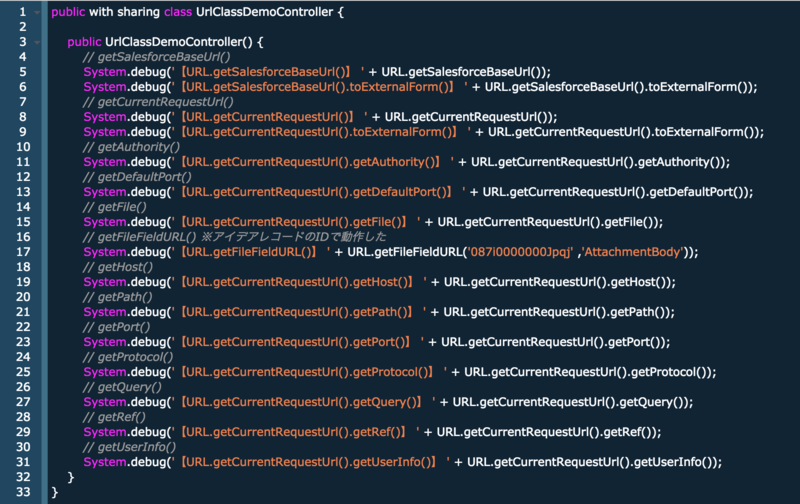Click the string '[URL.getFileFieldURL()]' on line 17
The width and height of the screenshot is (800, 504).
249,252
